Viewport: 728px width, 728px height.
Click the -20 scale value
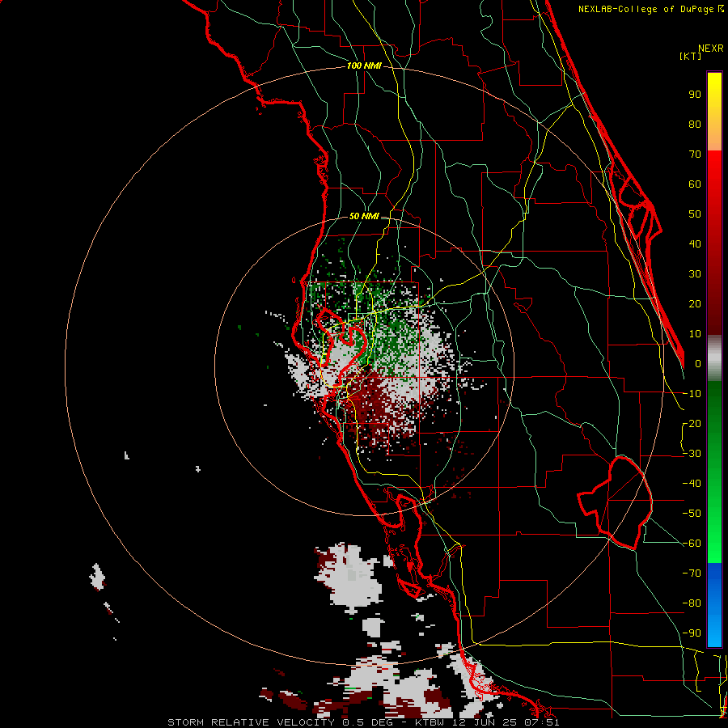(x=692, y=424)
